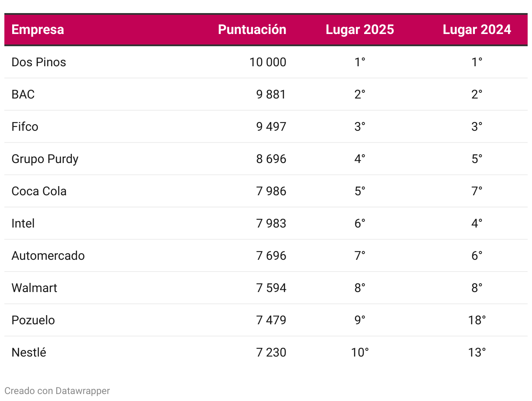This screenshot has height=401, width=532.
Task: Select the 7 983 Intel score
Action: (x=271, y=224)
